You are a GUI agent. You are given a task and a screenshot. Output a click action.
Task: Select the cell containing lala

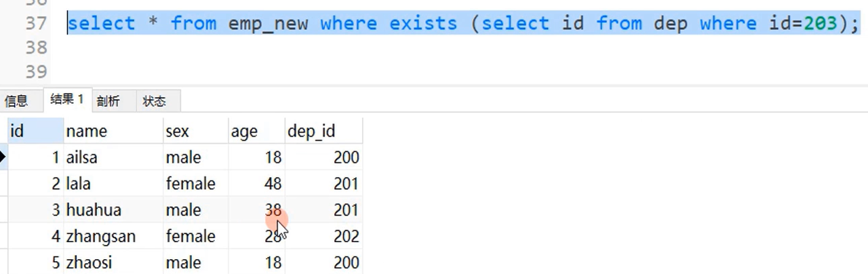point(113,184)
